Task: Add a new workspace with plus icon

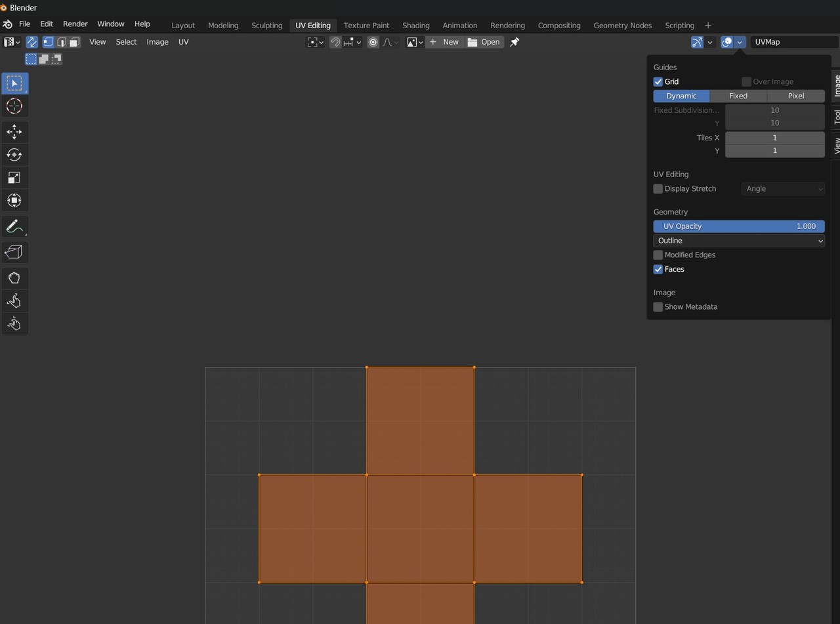Action: click(708, 25)
